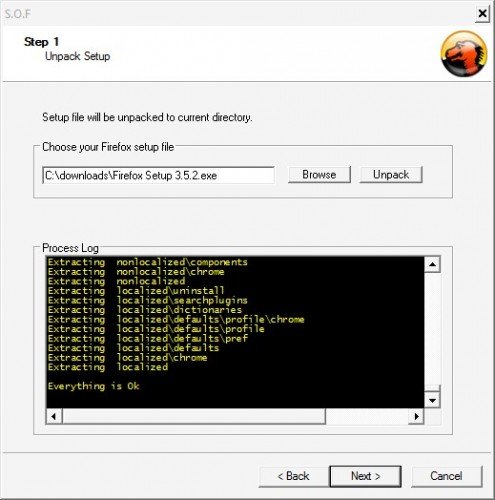The width and height of the screenshot is (495, 500).
Task: Select log line 'localized\chrome'
Action: coord(127,357)
